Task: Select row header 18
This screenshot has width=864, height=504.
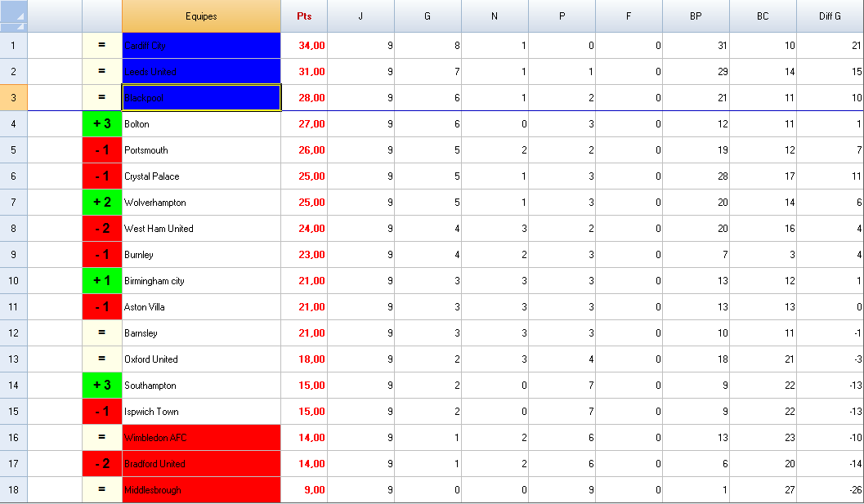Action: (x=14, y=489)
